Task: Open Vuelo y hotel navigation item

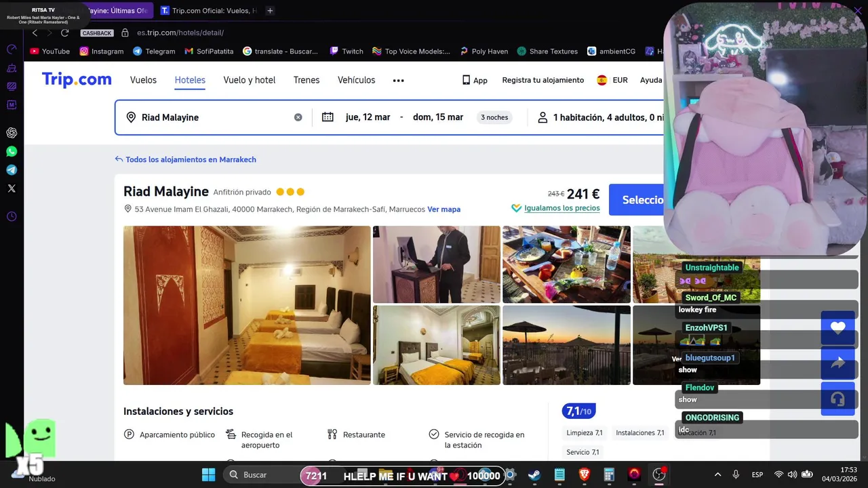Action: point(250,80)
